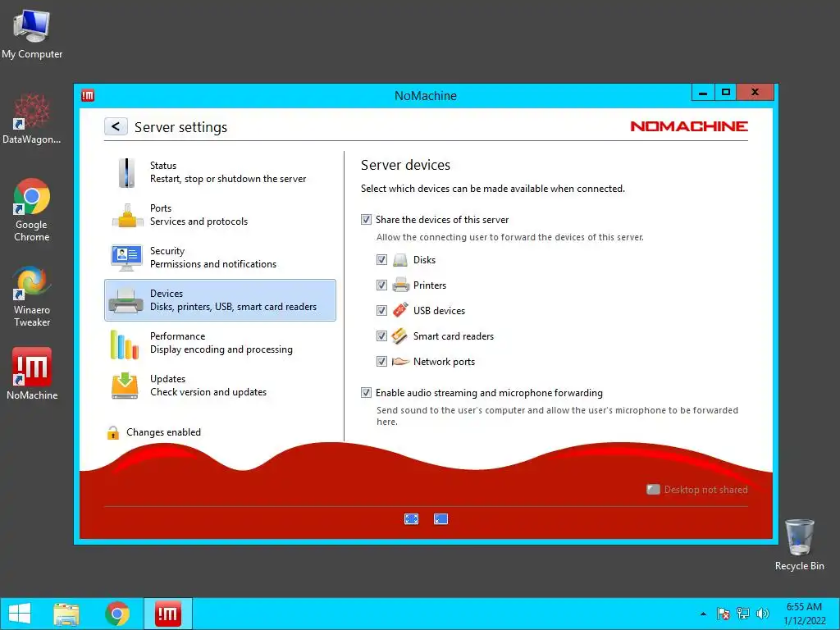Open the Ports services and protocols section

point(220,215)
